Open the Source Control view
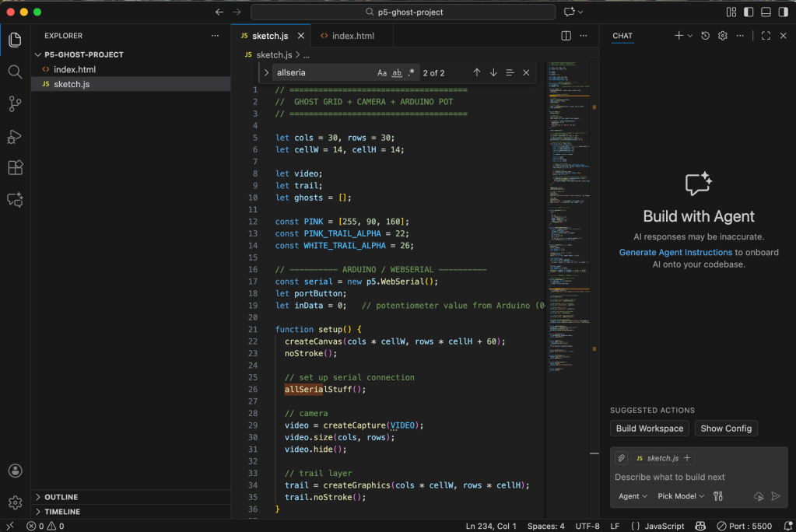 pos(15,103)
